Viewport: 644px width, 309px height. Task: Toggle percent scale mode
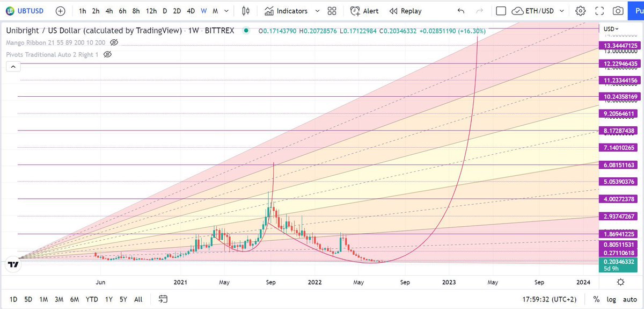coord(596,299)
